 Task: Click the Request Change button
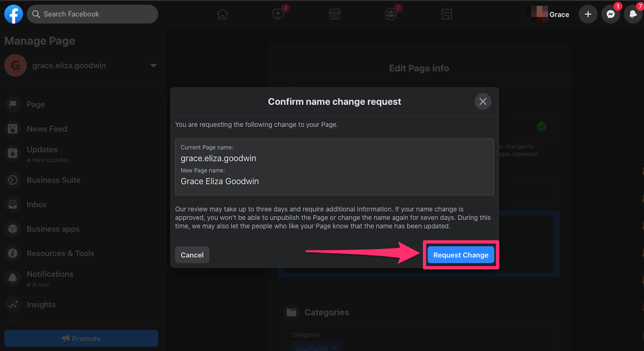tap(461, 255)
